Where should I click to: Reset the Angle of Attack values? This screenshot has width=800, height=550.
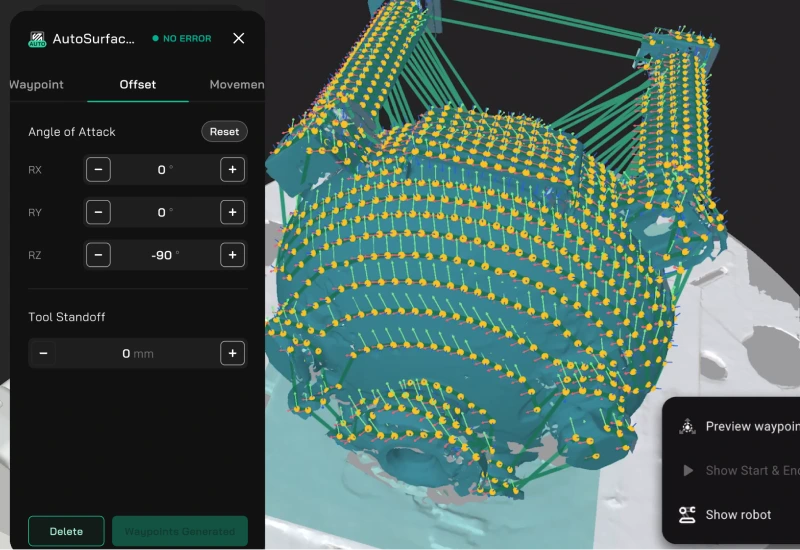click(x=224, y=132)
